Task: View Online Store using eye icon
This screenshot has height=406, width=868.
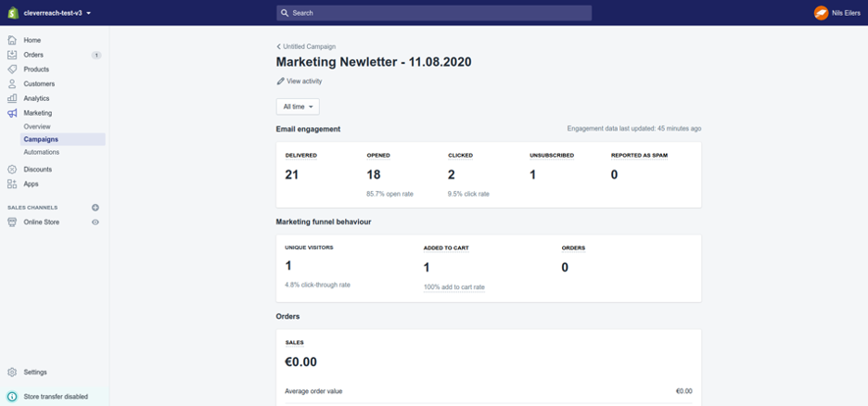Action: (95, 222)
